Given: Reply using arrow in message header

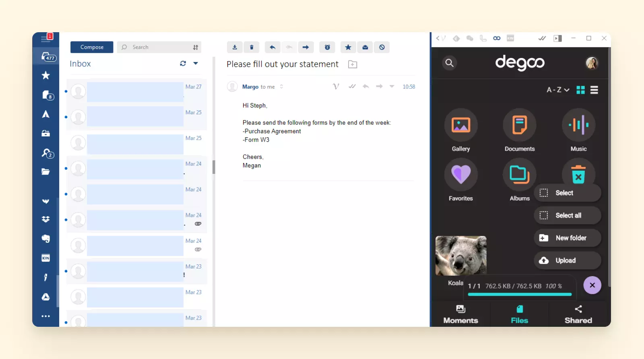Looking at the screenshot, I should coord(366,86).
